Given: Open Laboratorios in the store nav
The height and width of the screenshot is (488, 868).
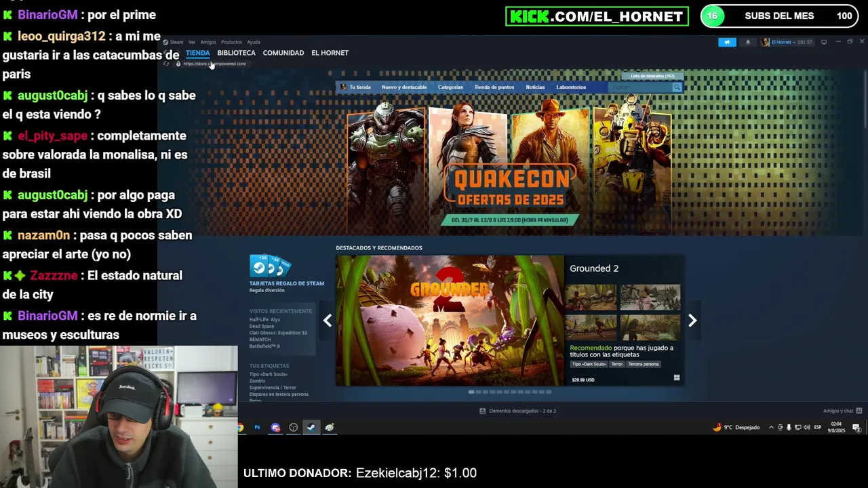Looking at the screenshot, I should coord(571,87).
